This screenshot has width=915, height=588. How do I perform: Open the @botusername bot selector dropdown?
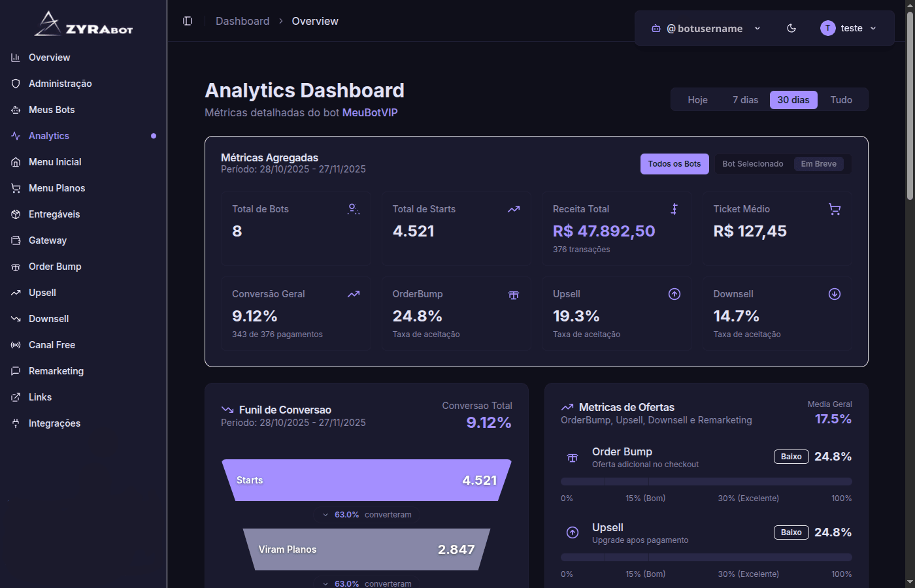[x=704, y=28]
